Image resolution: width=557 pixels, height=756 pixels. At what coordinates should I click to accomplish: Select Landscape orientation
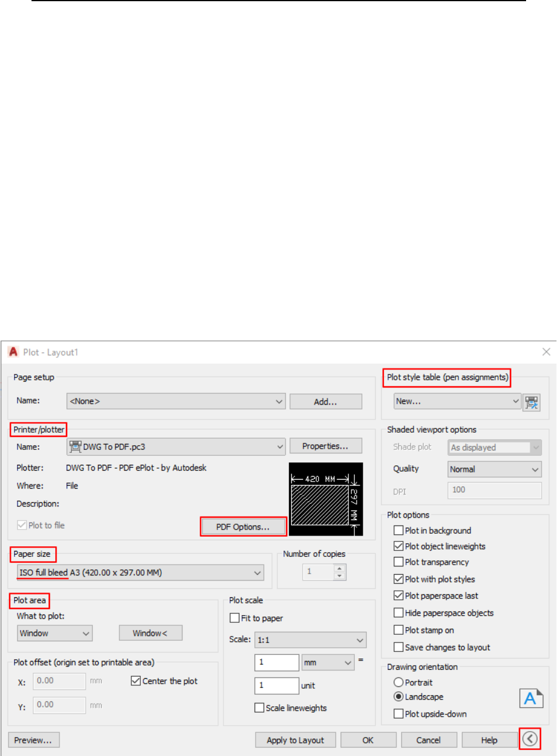tap(419, 697)
